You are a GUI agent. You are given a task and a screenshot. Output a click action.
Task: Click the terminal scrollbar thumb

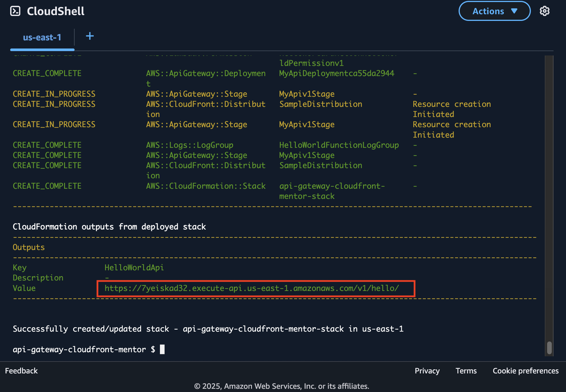[x=549, y=348]
